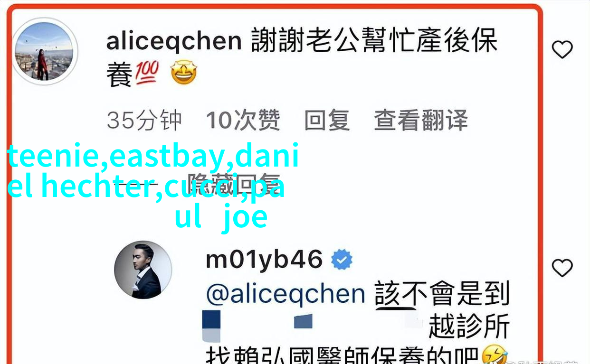The height and width of the screenshot is (364, 590).
Task: Click the blue verified badge next to m01yb46
Action: [342, 260]
